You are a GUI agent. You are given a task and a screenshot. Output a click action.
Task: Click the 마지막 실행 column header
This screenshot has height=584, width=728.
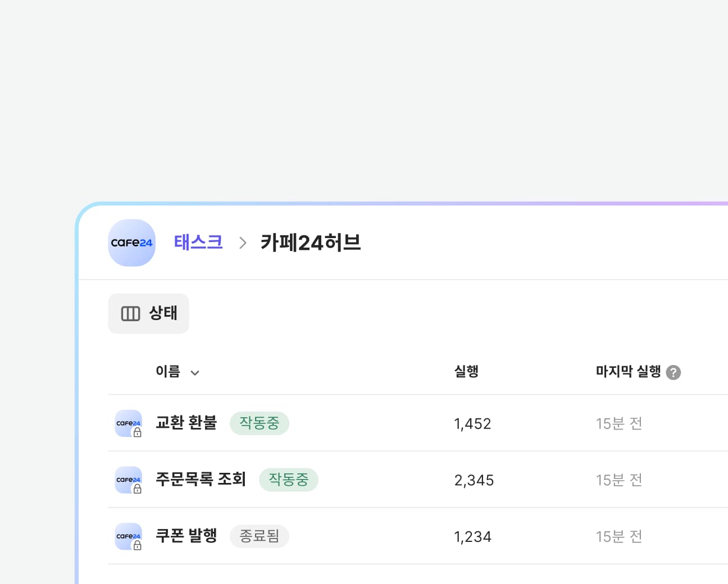(x=628, y=371)
